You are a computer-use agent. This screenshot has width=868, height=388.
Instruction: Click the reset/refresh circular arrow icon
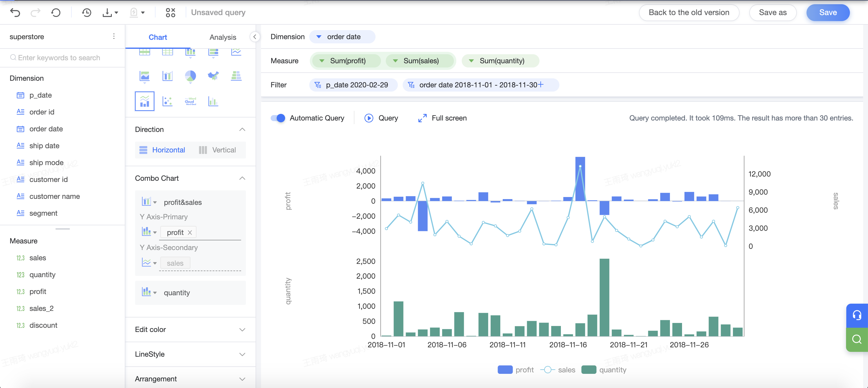(56, 12)
